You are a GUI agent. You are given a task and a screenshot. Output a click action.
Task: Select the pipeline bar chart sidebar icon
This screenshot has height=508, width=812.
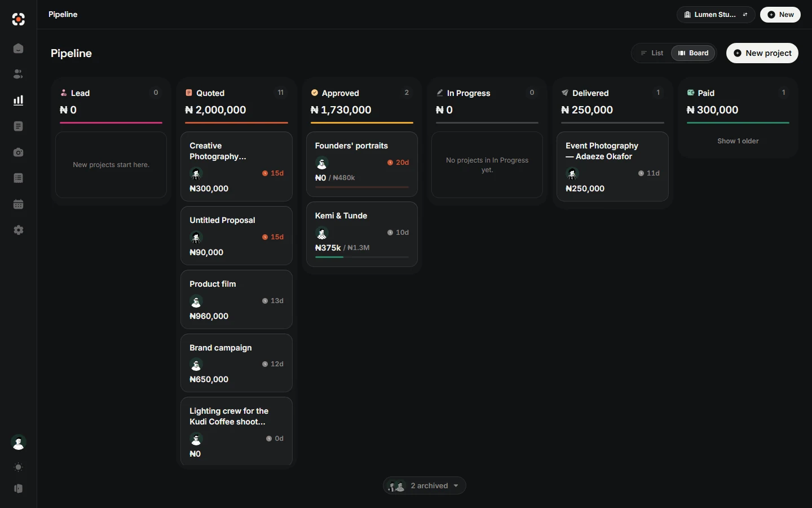[18, 100]
